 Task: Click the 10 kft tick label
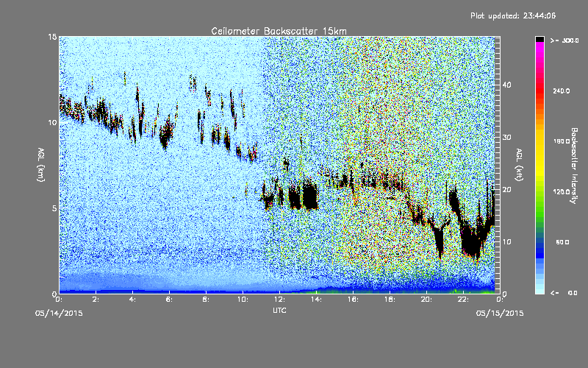tap(506, 242)
